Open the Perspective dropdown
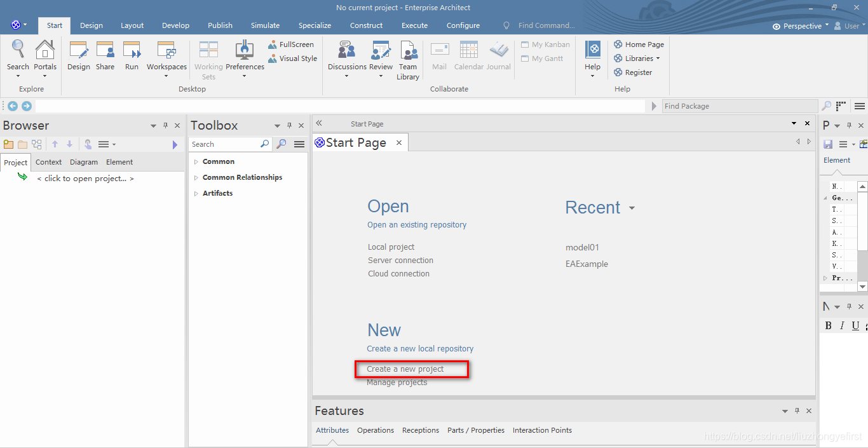Viewport: 868px width, 448px height. (801, 26)
